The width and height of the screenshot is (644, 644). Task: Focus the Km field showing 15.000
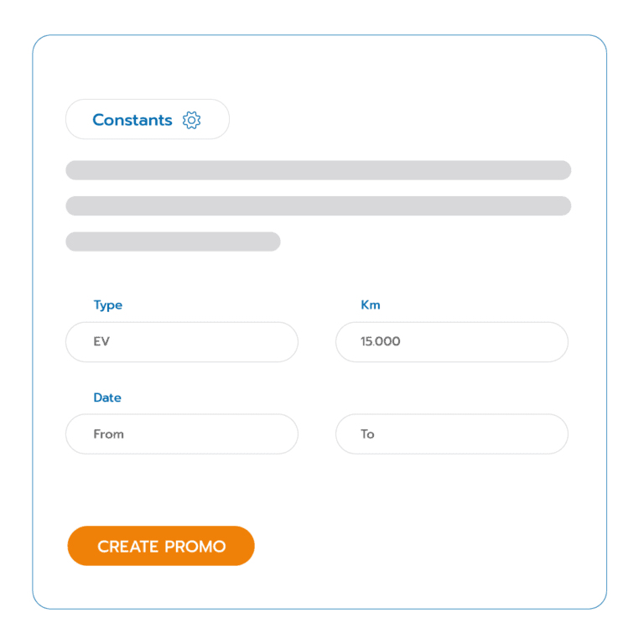(x=452, y=342)
